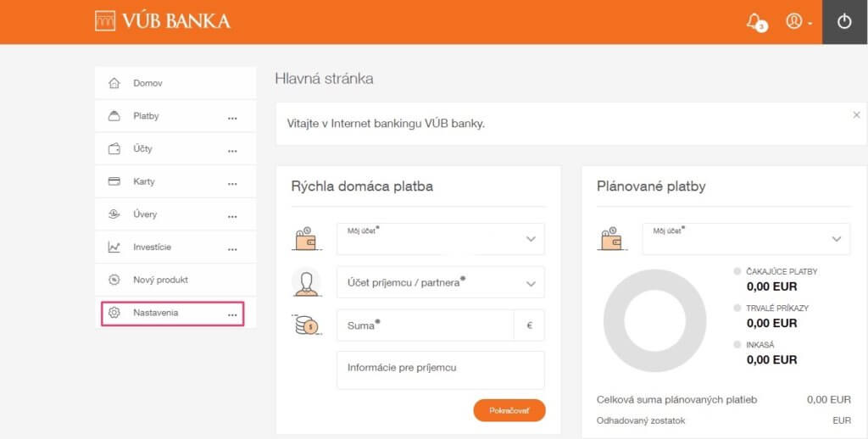The width and height of the screenshot is (868, 439).
Task: Click the power logout icon
Action: [x=844, y=21]
